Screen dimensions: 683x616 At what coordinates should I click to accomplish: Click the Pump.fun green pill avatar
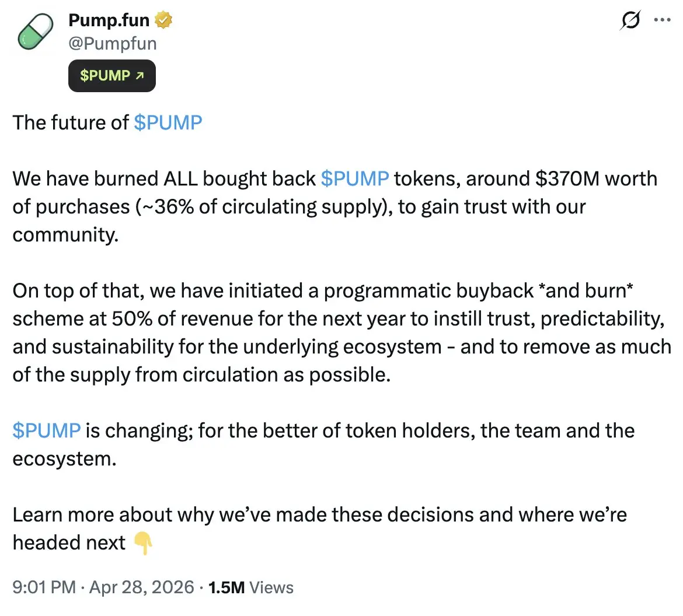click(36, 32)
